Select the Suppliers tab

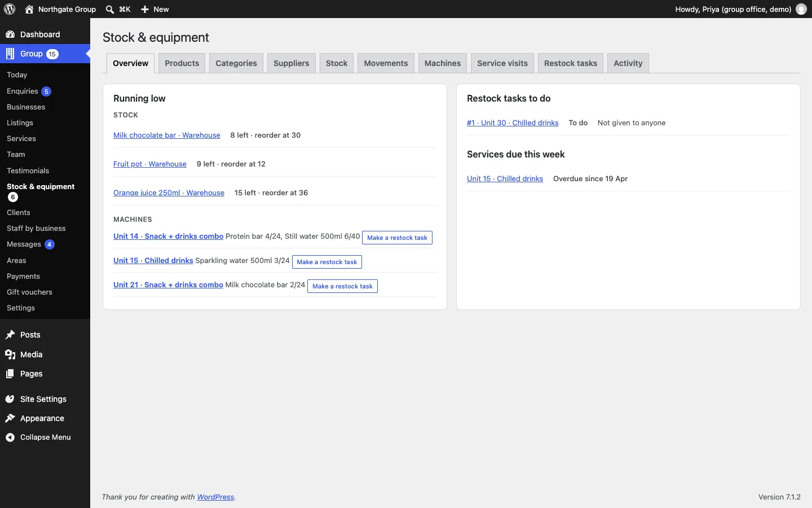click(x=292, y=63)
